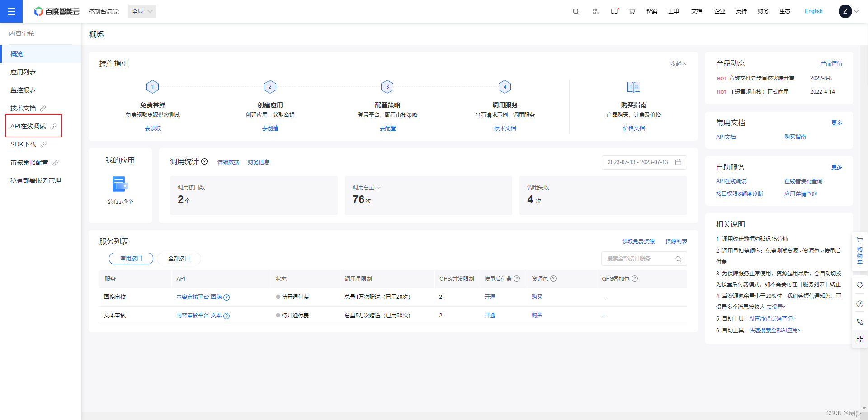Click the floating heart feedback icon
Image resolution: width=868 pixels, height=420 pixels.
860,285
